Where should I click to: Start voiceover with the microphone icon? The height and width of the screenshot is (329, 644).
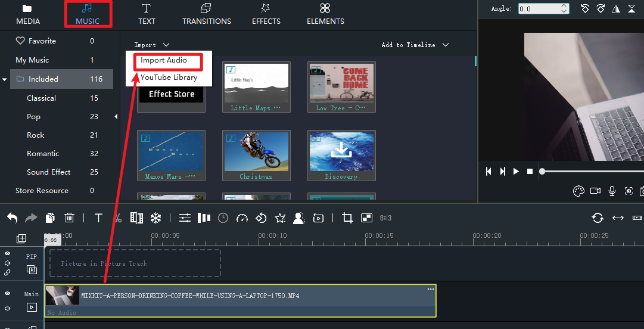coord(612,191)
